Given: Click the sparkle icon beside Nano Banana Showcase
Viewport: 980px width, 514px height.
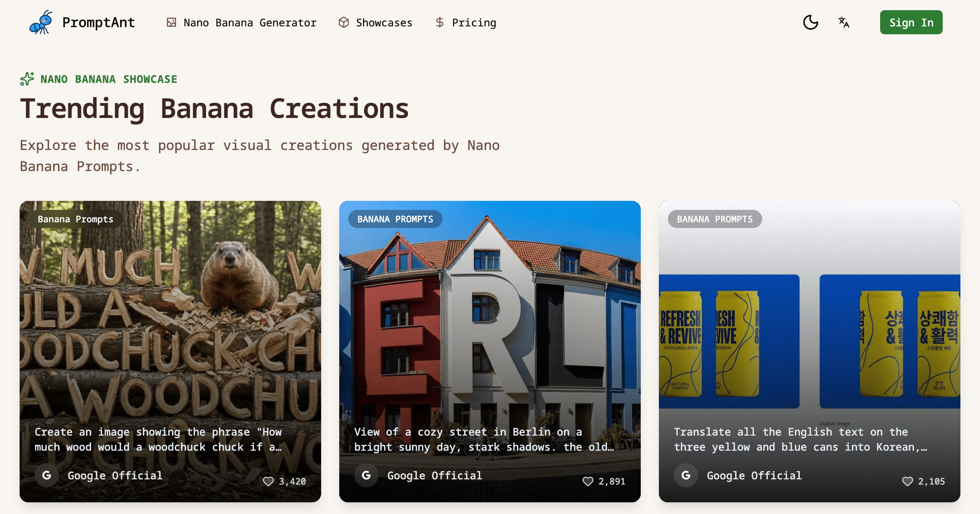Looking at the screenshot, I should (x=27, y=79).
